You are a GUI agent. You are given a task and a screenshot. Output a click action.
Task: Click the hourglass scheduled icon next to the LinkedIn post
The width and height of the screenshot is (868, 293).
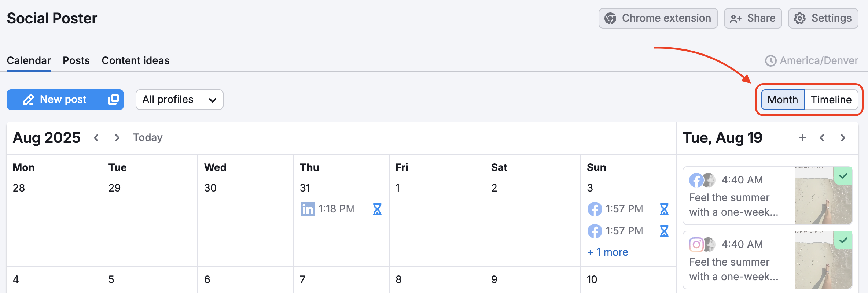(377, 209)
